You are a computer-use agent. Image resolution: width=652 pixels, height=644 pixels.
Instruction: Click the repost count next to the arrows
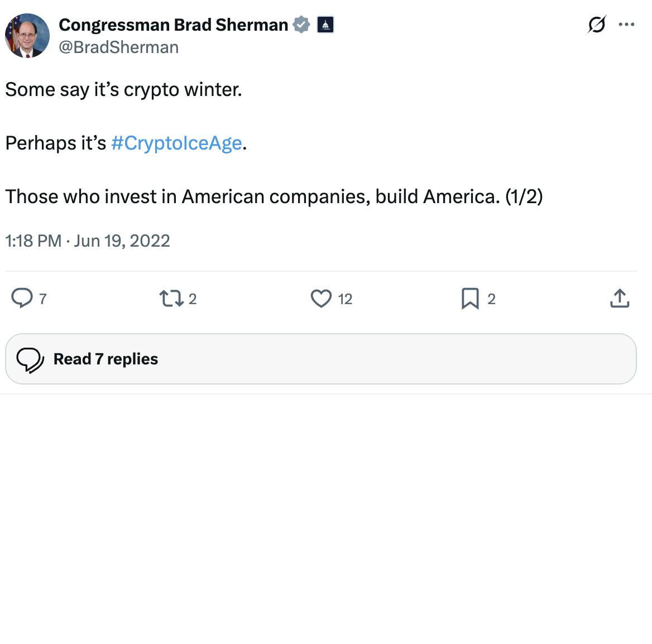193,299
